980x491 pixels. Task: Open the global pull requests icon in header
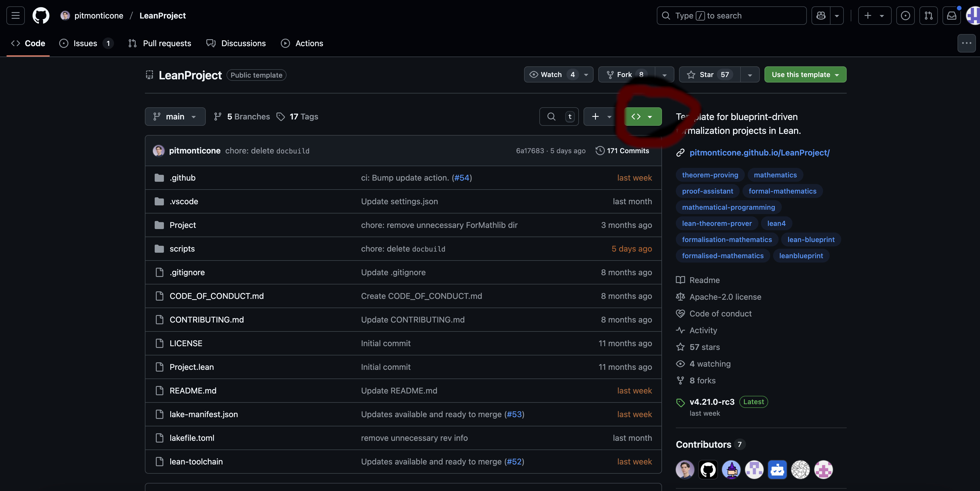click(x=928, y=16)
